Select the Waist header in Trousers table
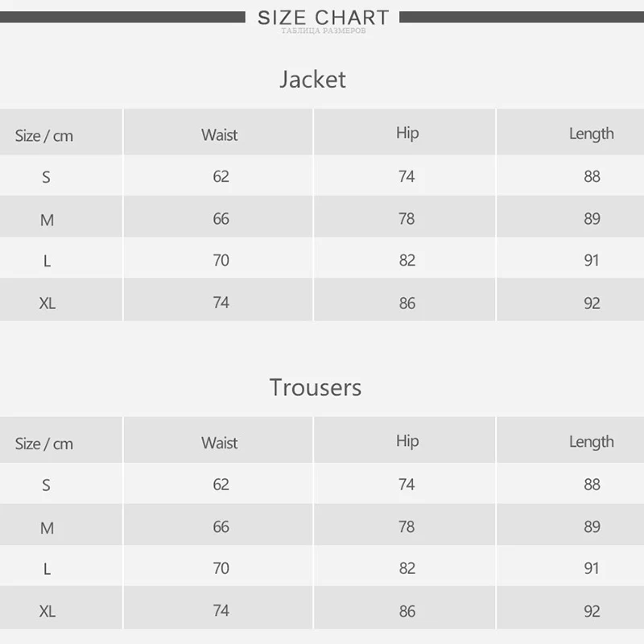The image size is (644, 644). pyautogui.click(x=220, y=442)
